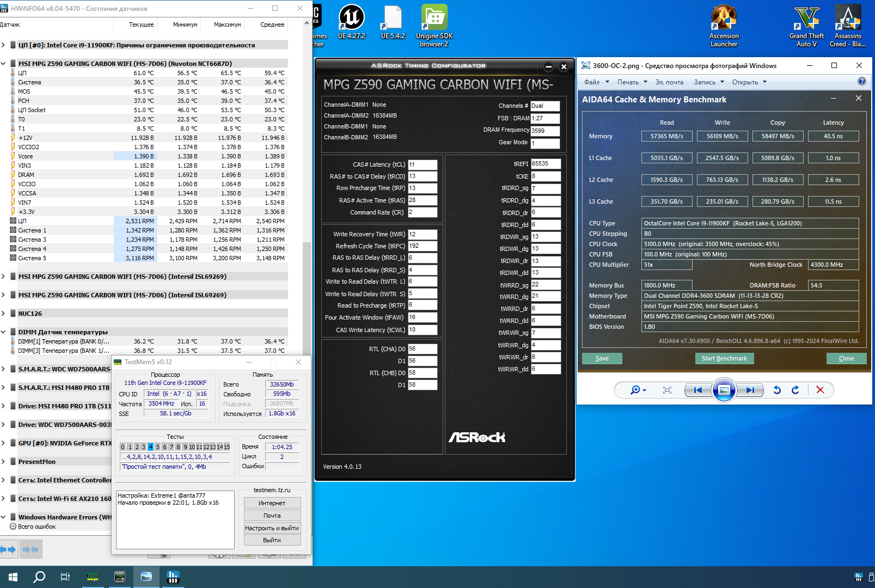Screen dimensions: 875x588
Task: Click Эл. почта in photo viewer toolbar
Action: (x=669, y=82)
